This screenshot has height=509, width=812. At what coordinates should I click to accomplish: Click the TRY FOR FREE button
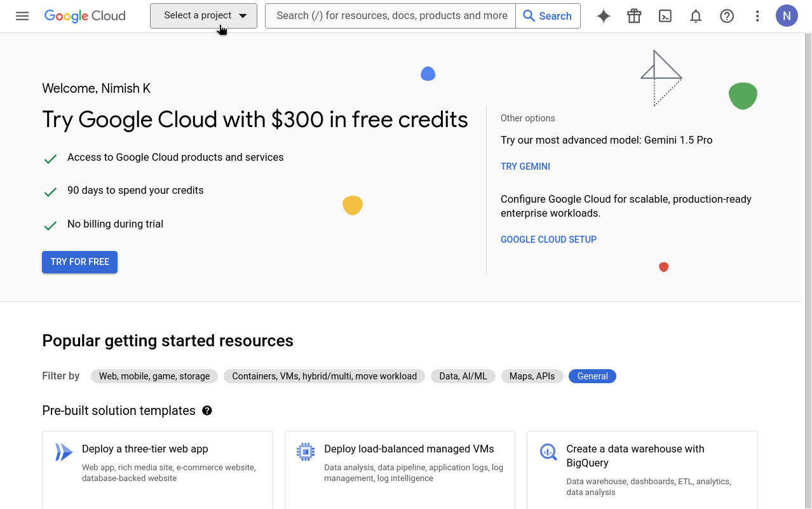tap(79, 262)
